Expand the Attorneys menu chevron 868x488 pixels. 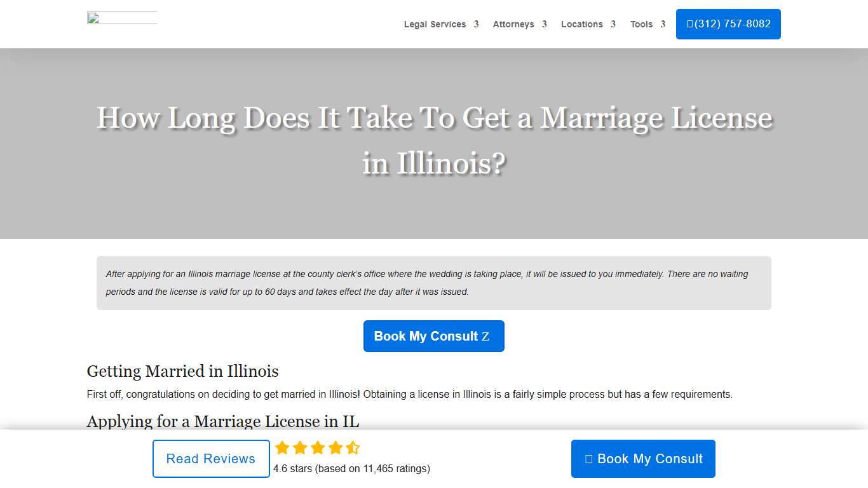pyautogui.click(x=545, y=24)
